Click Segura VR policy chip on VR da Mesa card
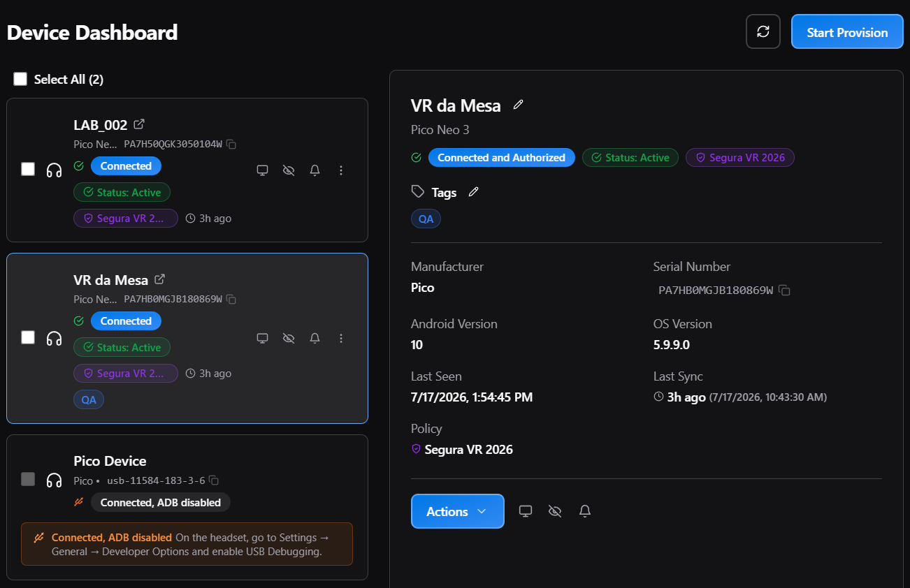910x588 pixels. 126,374
